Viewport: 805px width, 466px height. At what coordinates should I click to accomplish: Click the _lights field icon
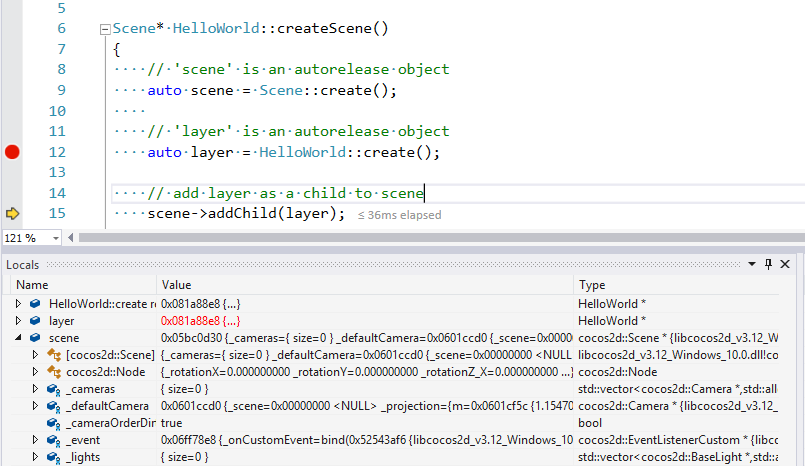[52, 457]
